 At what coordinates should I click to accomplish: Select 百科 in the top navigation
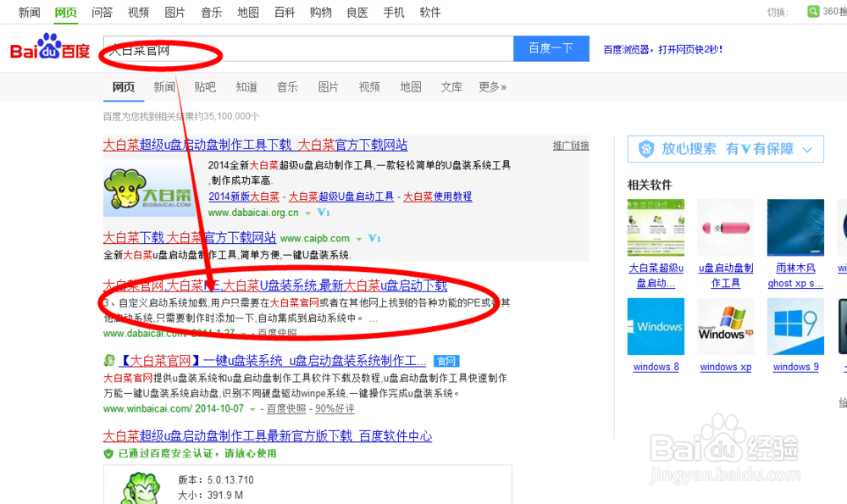pos(284,12)
